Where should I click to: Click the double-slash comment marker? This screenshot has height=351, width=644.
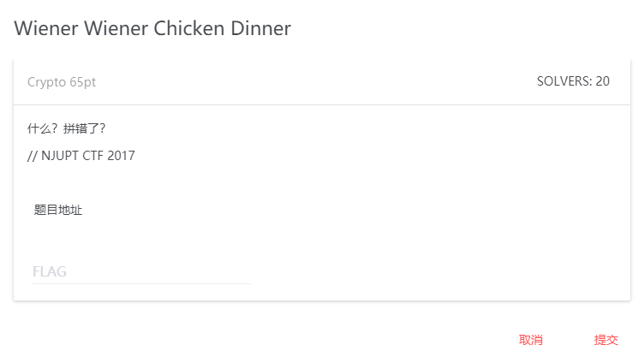[x=32, y=156]
